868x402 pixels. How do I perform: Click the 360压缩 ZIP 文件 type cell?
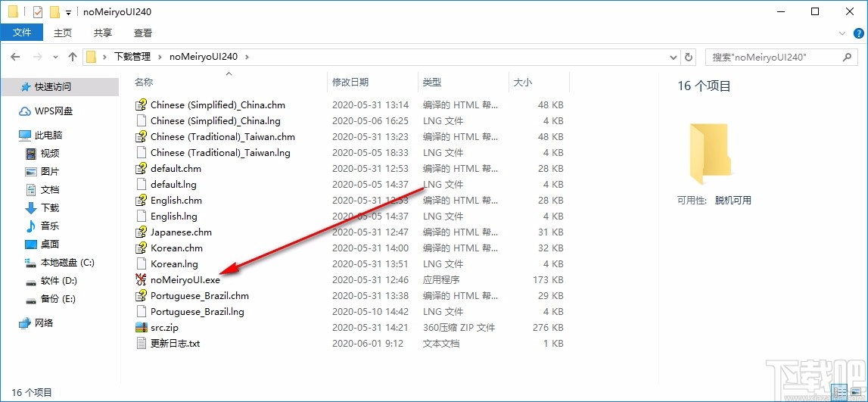click(x=459, y=327)
